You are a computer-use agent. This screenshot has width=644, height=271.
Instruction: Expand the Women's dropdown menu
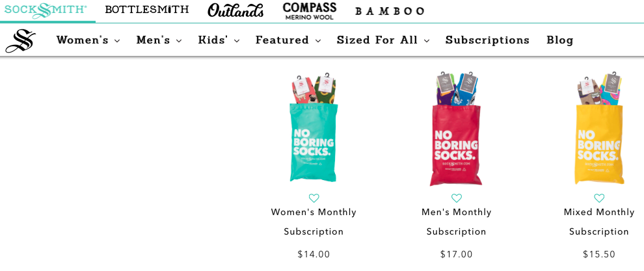tap(88, 40)
